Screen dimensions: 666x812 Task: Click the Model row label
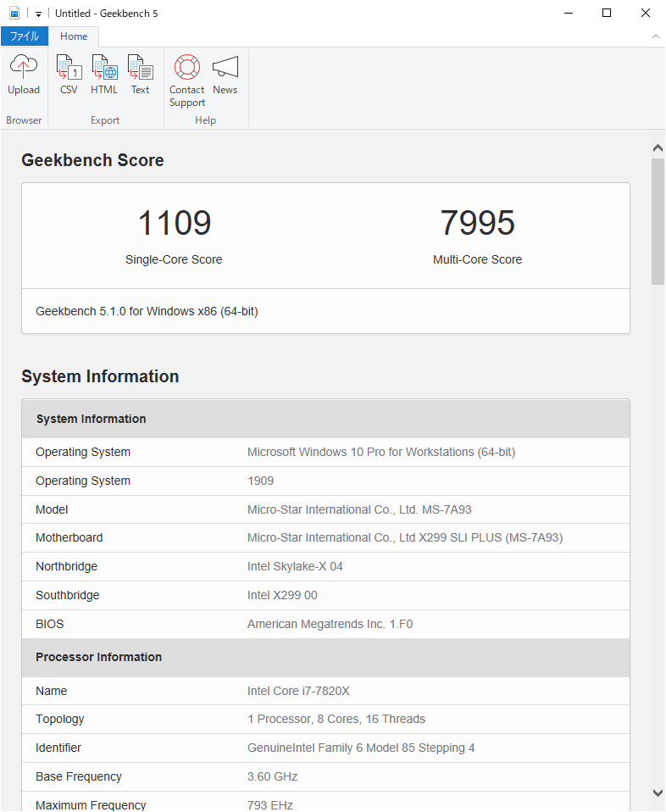(52, 509)
